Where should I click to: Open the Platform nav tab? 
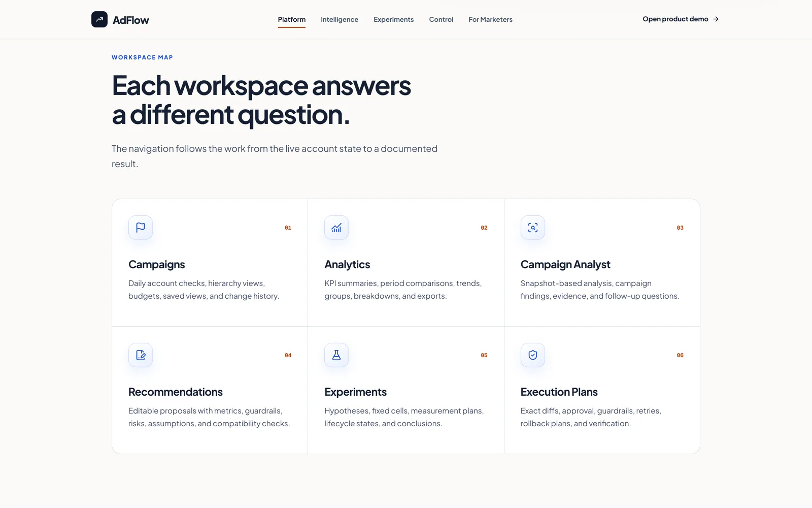(x=292, y=19)
